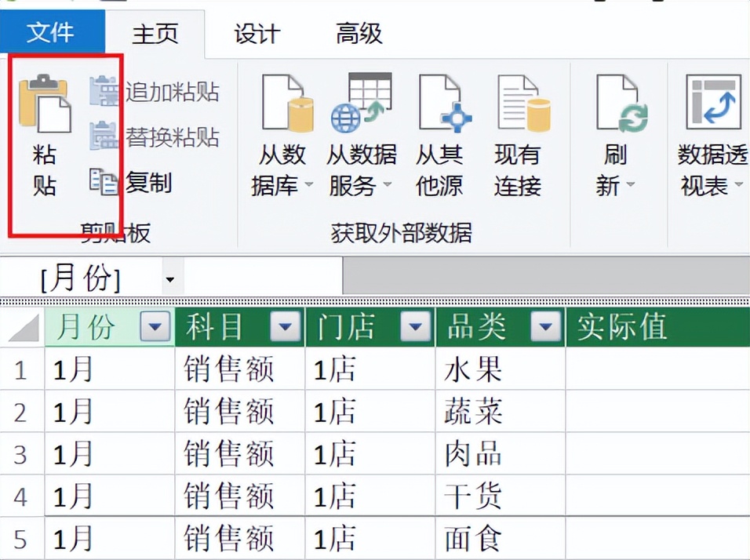Click the 干货 cell in row 4

tap(501, 496)
